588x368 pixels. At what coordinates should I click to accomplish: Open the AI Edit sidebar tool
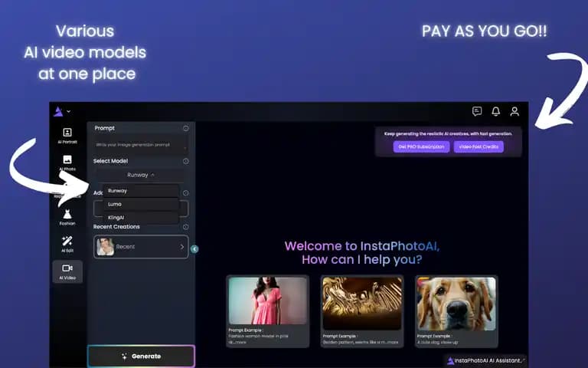67,245
